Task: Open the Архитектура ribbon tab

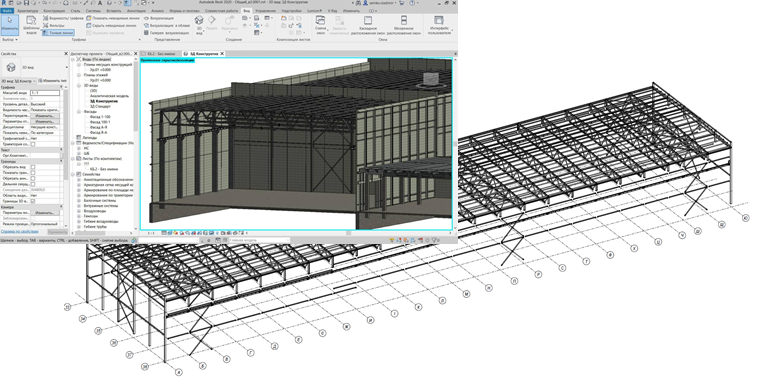Action: tap(28, 11)
